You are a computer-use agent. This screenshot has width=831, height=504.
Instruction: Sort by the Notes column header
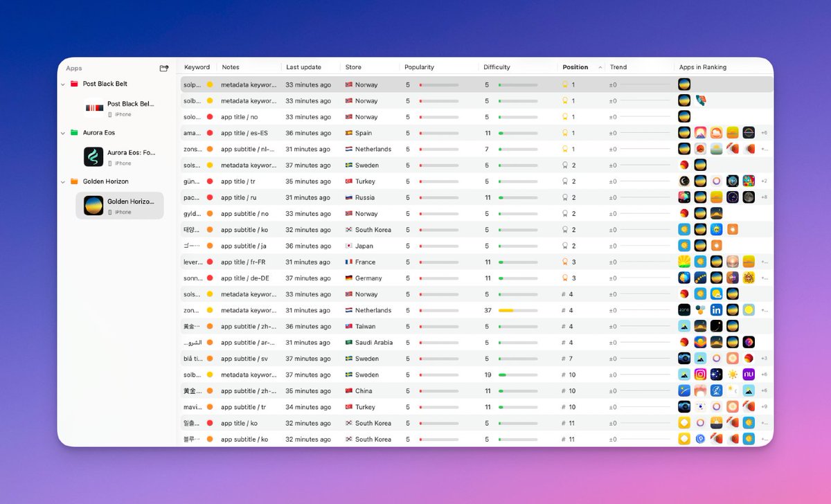click(x=231, y=67)
